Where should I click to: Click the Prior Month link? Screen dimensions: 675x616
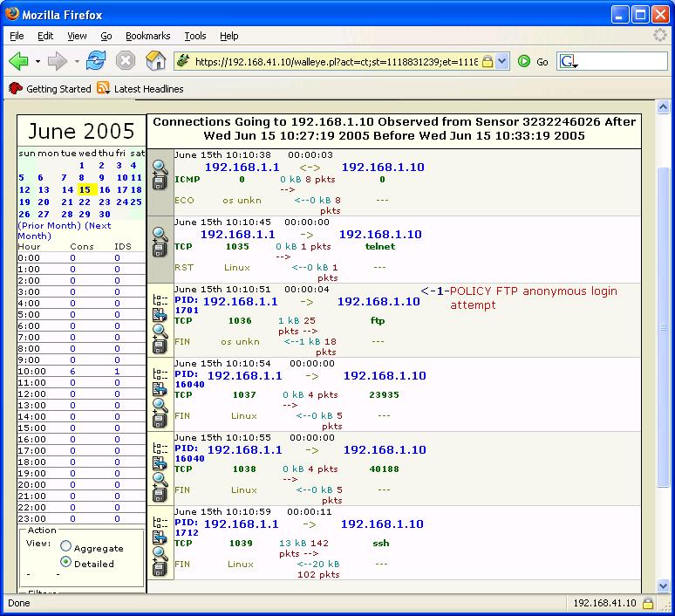click(x=50, y=225)
